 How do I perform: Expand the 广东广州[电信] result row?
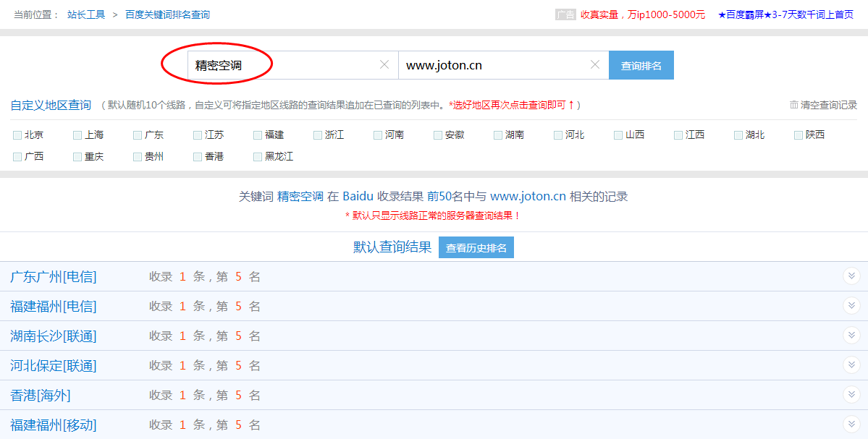pos(851,276)
